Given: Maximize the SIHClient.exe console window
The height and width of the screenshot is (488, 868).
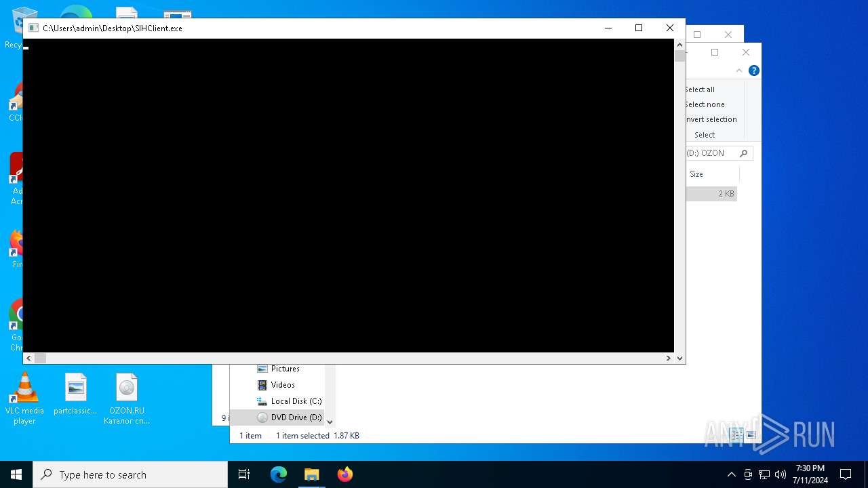Looking at the screenshot, I should coord(639,28).
